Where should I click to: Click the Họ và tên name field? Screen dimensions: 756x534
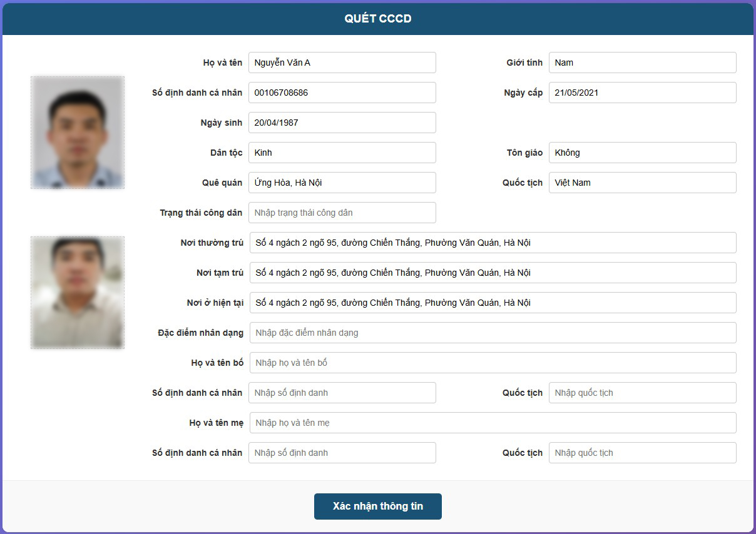point(342,63)
